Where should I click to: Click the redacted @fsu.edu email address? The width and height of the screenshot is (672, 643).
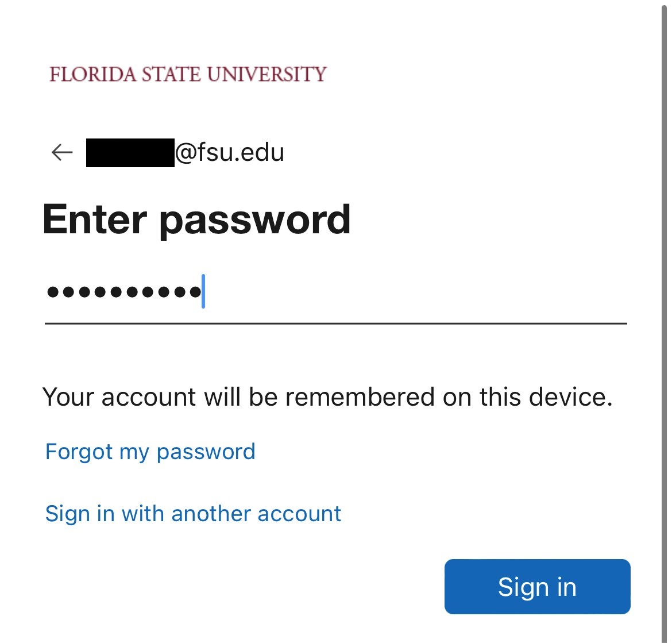point(184,152)
